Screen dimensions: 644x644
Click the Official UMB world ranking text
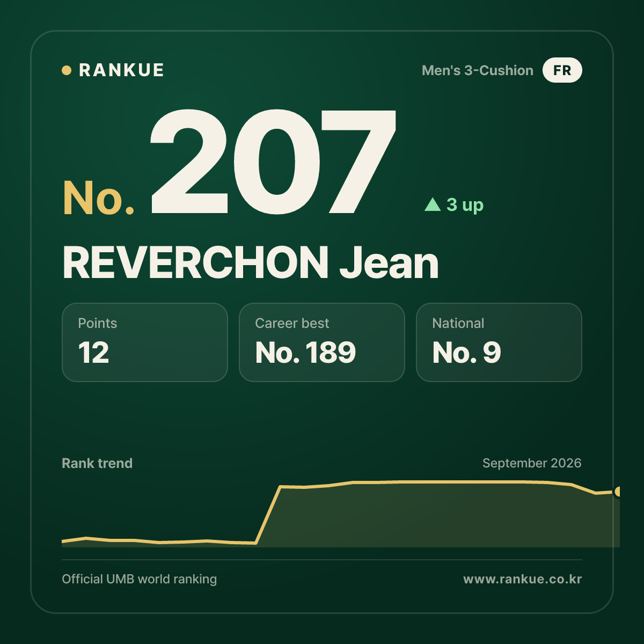[140, 579]
